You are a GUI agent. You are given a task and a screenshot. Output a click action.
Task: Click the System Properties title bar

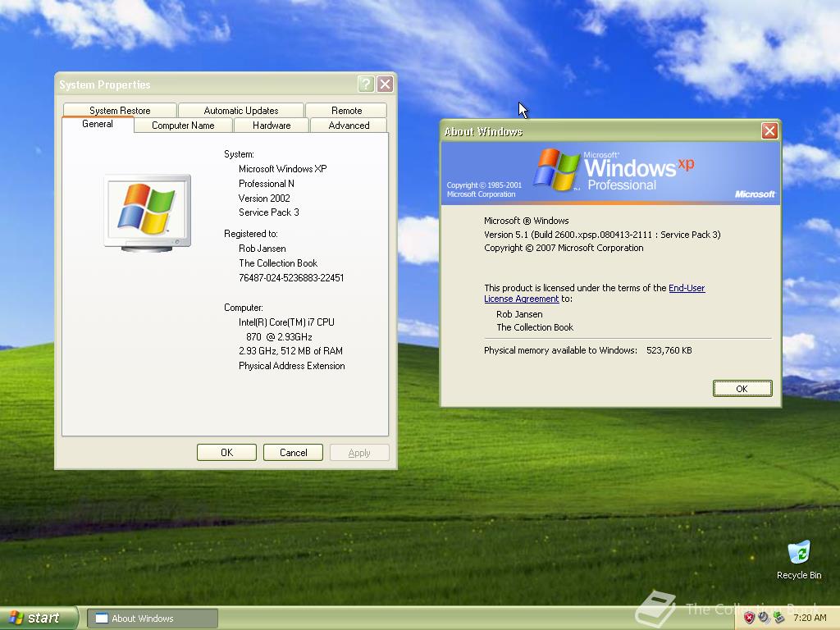click(x=206, y=84)
